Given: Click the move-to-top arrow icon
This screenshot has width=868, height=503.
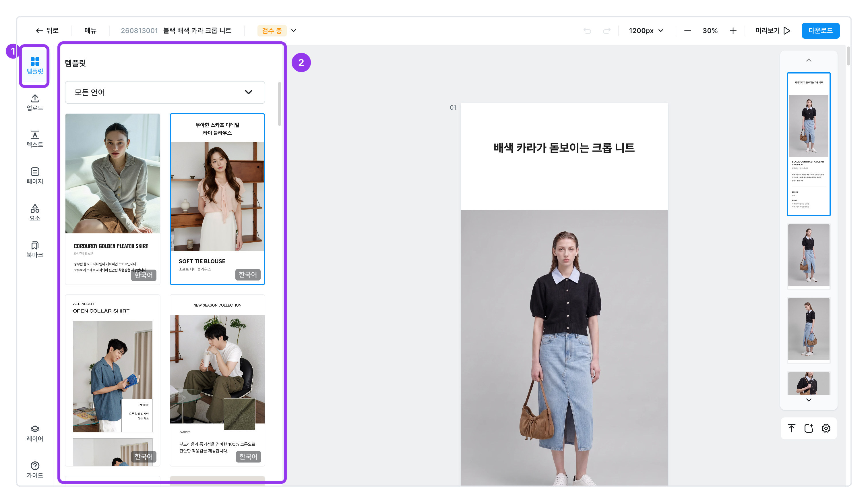Looking at the screenshot, I should 792,428.
